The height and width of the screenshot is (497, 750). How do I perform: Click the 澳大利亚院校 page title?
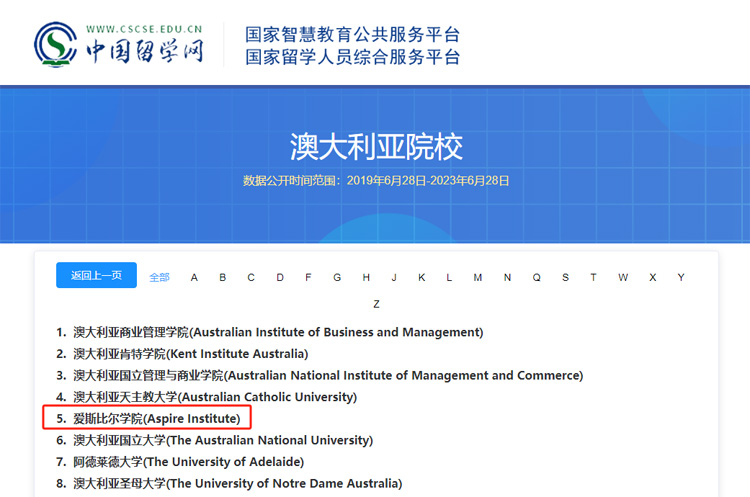[376, 146]
